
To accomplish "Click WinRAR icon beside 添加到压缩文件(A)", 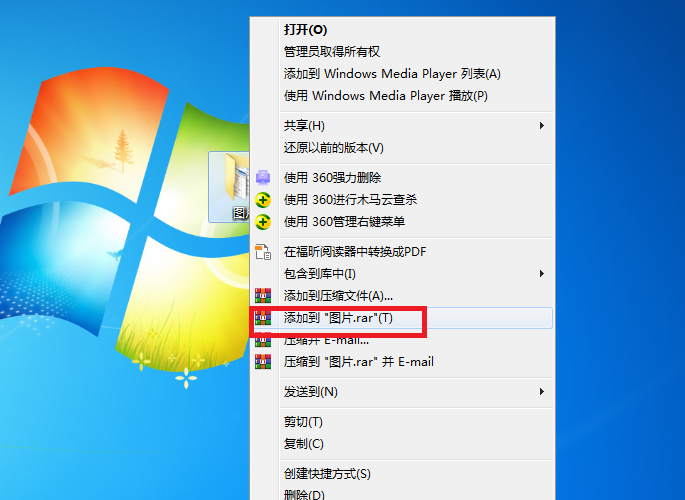I will (x=263, y=296).
